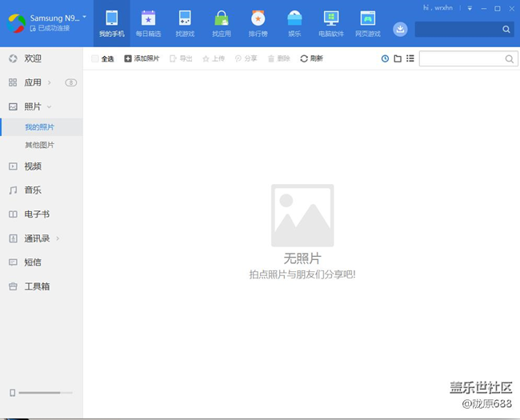Screen dimensions: 520x420
Task: Tick the 全选 select all checkbox
Action: pos(95,58)
